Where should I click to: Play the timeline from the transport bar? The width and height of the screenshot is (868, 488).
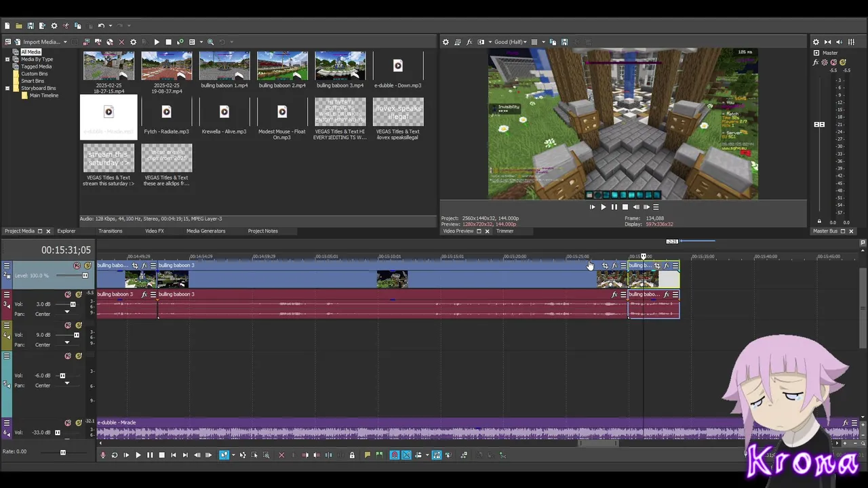click(138, 455)
